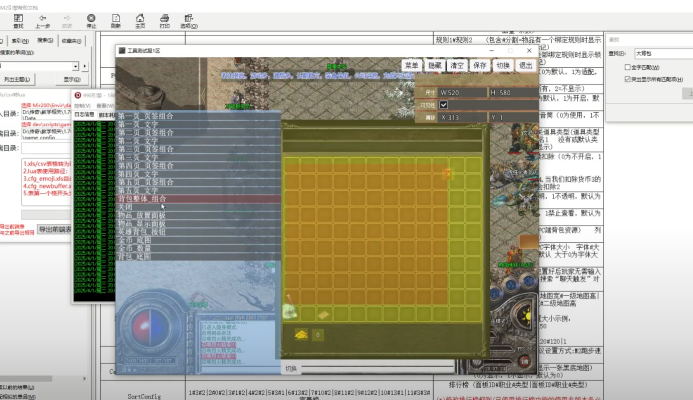Open the 菜单 button in game editor
This screenshot has width=693, height=400.
[411, 65]
